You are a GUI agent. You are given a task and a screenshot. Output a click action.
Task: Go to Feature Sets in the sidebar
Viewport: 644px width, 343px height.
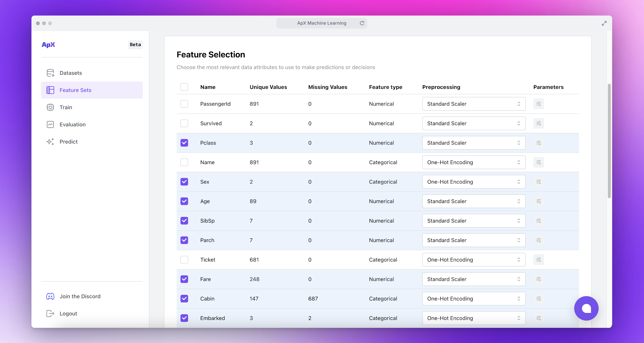75,90
